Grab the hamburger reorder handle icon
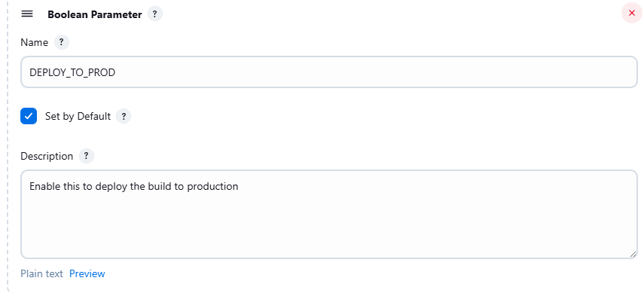Image resolution: width=644 pixels, height=293 pixels. [27, 14]
